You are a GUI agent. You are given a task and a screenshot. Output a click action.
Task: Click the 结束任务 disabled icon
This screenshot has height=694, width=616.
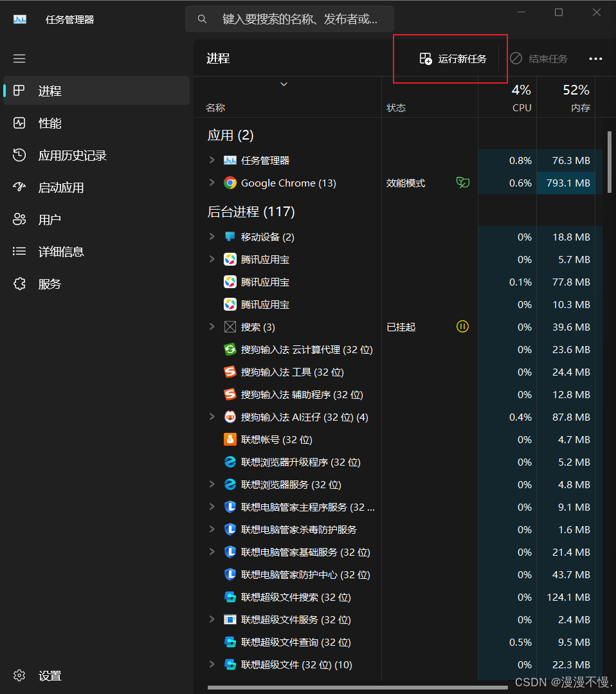tap(516, 59)
